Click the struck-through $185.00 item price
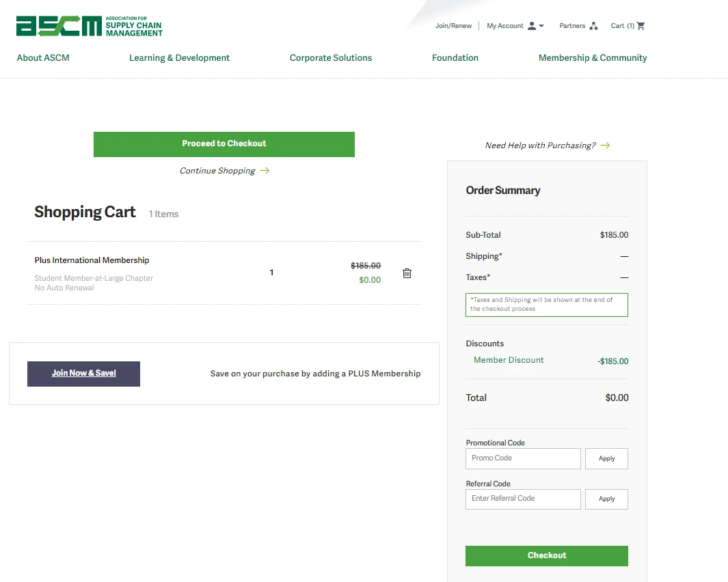Image resolution: width=728 pixels, height=582 pixels. [366, 266]
